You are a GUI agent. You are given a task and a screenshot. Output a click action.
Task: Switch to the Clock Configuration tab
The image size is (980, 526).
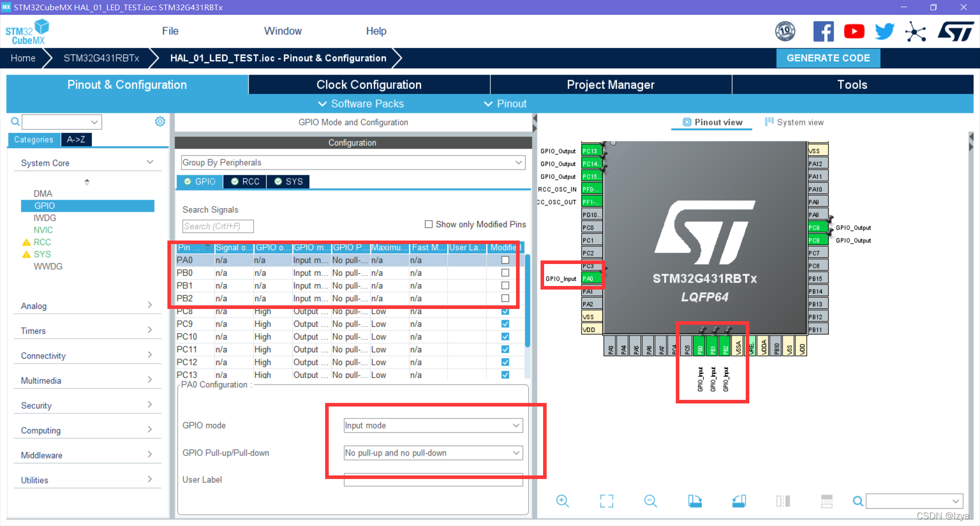pos(369,85)
